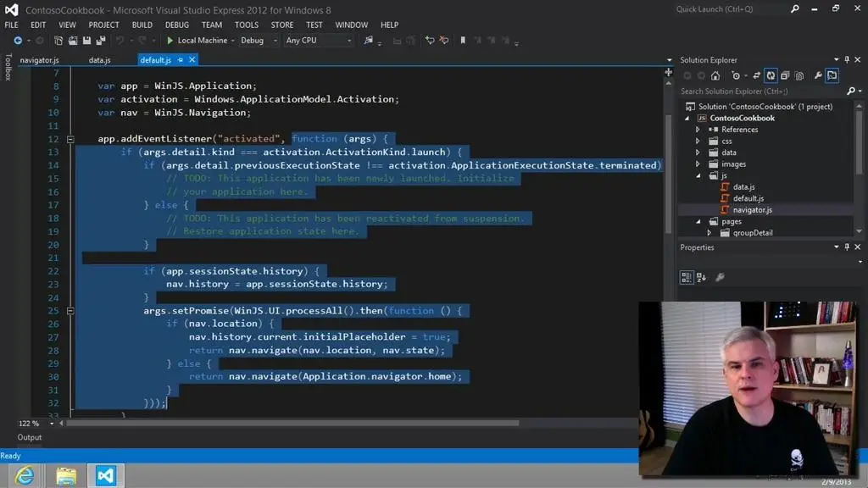Click the Collapse All icon in Solution Explorer
Image resolution: width=868 pixels, height=488 pixels.
[x=785, y=75]
